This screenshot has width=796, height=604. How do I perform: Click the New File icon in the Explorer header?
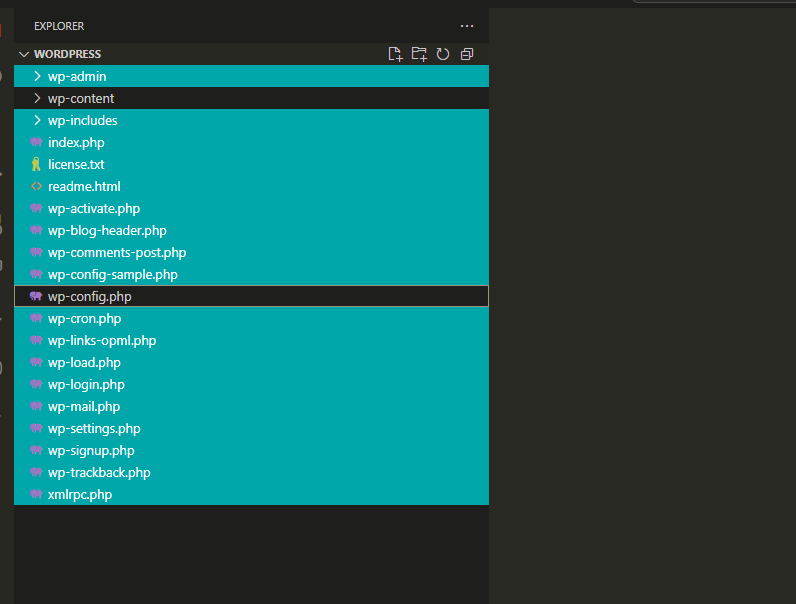pyautogui.click(x=395, y=54)
